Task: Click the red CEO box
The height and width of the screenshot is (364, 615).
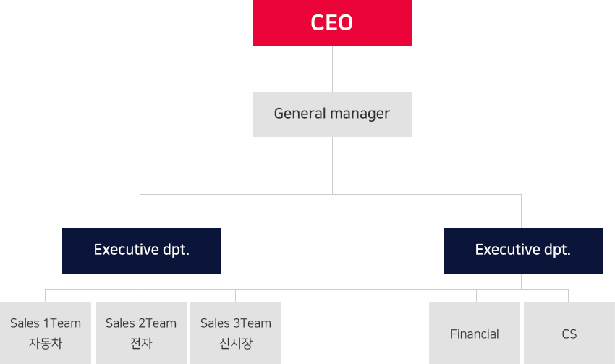Action: (x=332, y=22)
